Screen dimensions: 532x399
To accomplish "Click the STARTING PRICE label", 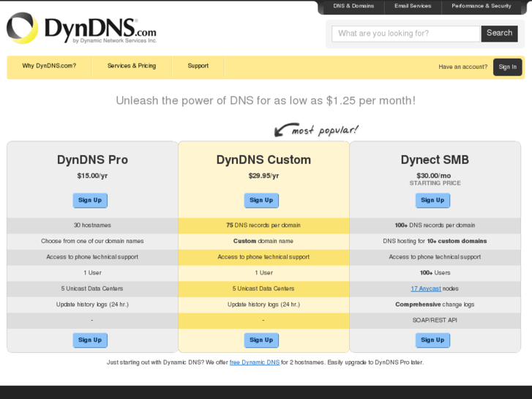I will [x=435, y=183].
